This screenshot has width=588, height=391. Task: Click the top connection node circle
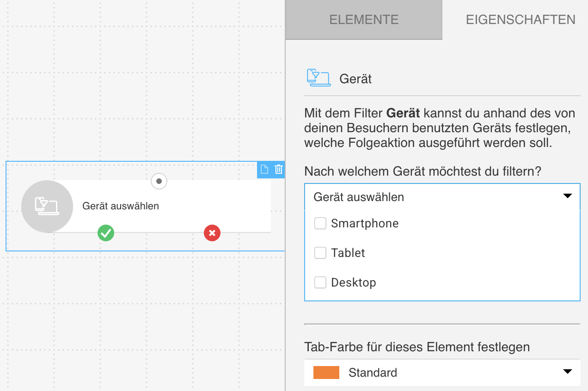(159, 181)
